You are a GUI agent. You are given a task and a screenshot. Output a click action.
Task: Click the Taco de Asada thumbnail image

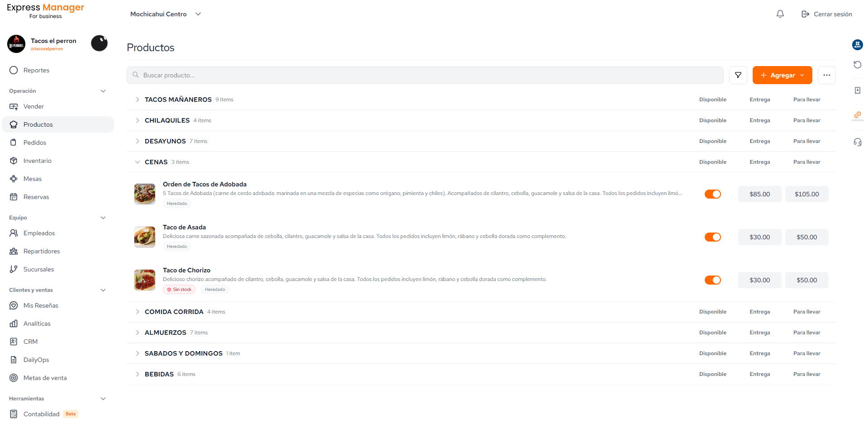(x=145, y=237)
